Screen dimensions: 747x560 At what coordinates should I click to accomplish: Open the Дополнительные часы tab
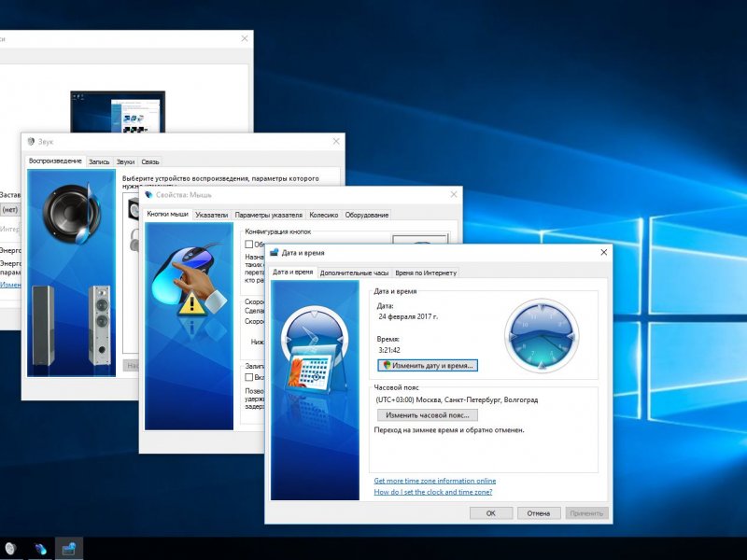[354, 273]
